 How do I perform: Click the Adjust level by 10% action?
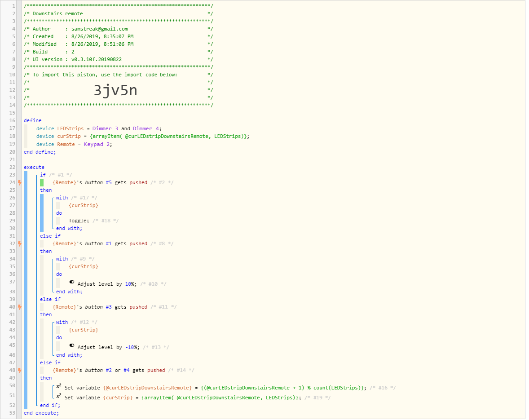[x=107, y=284]
